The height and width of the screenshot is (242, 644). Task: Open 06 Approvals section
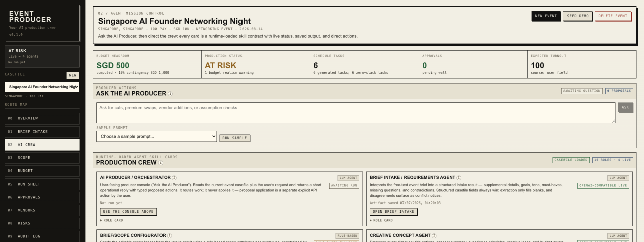[x=42, y=197]
